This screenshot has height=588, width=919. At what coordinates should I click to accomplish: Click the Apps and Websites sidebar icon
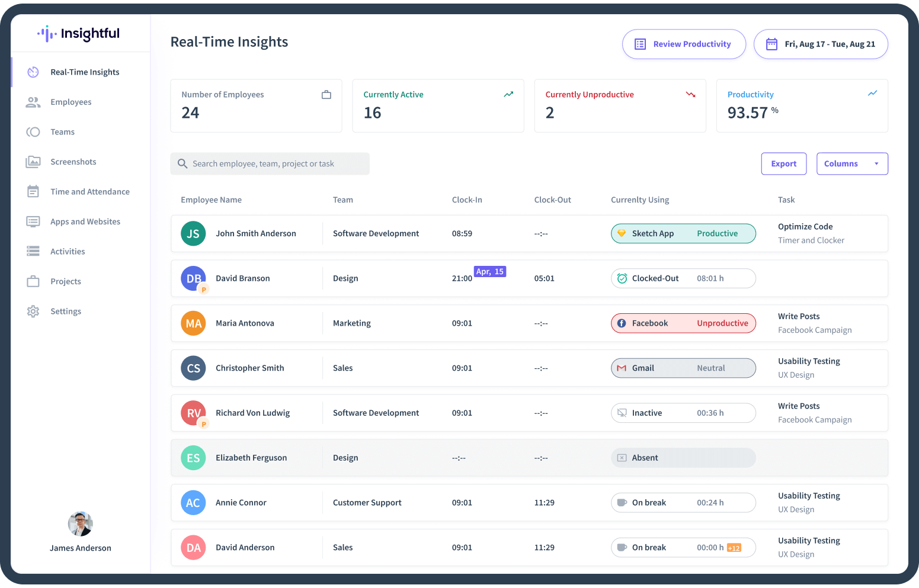pyautogui.click(x=33, y=221)
